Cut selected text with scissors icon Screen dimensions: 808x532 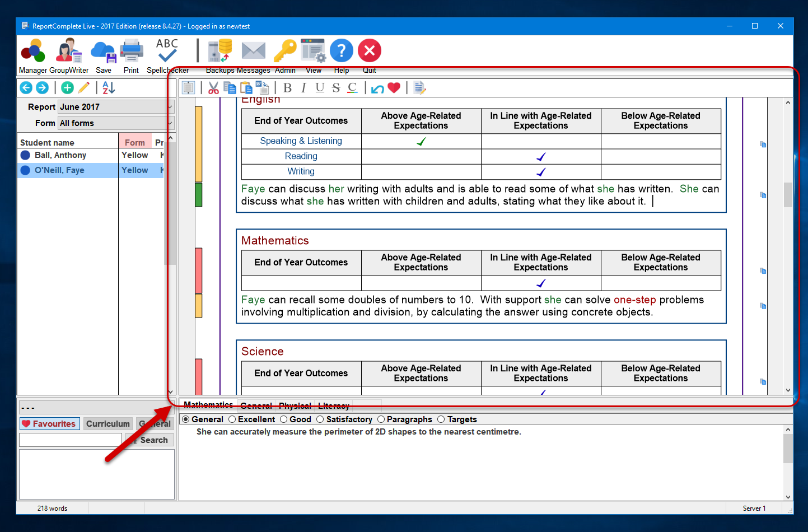[x=213, y=88]
